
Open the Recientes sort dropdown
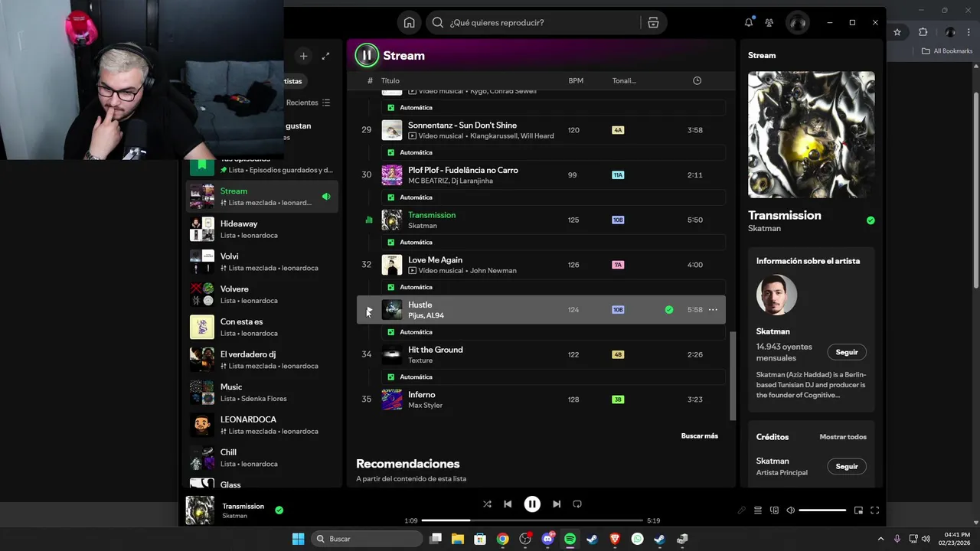[x=309, y=103]
